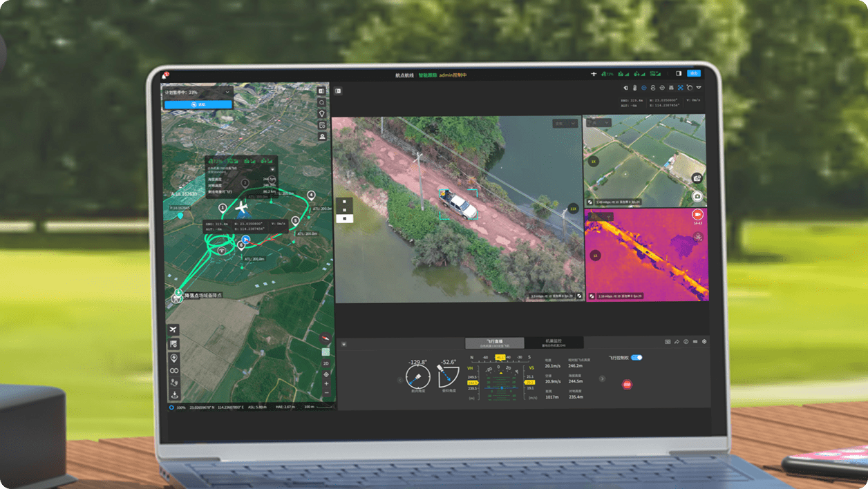The height and width of the screenshot is (489, 868).
Task: Toggle right sidebar panel icon in top bar
Action: click(x=679, y=73)
